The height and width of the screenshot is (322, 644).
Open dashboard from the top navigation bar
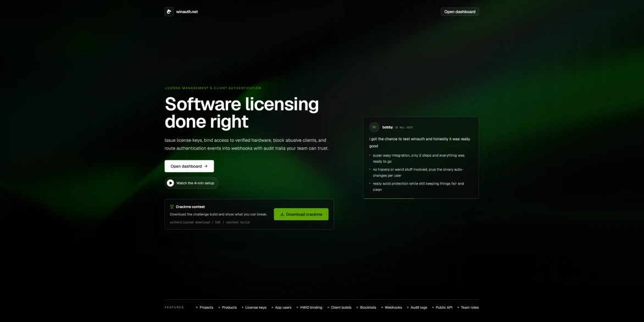click(459, 12)
